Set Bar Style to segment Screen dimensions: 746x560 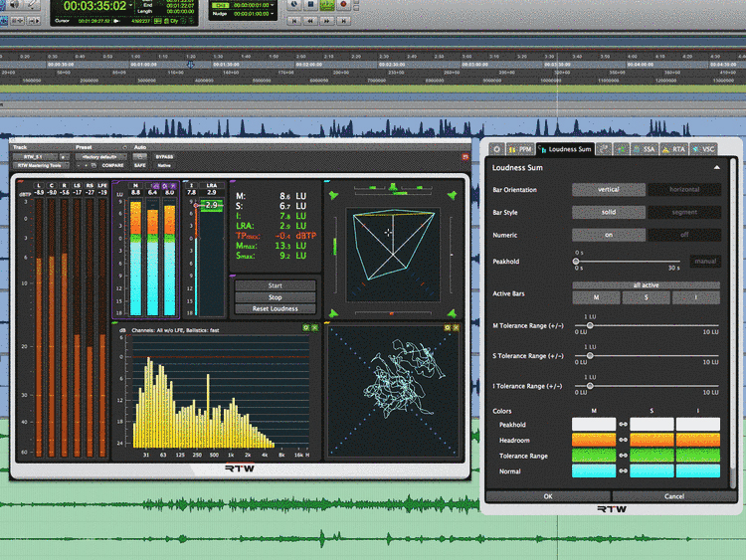click(x=685, y=212)
